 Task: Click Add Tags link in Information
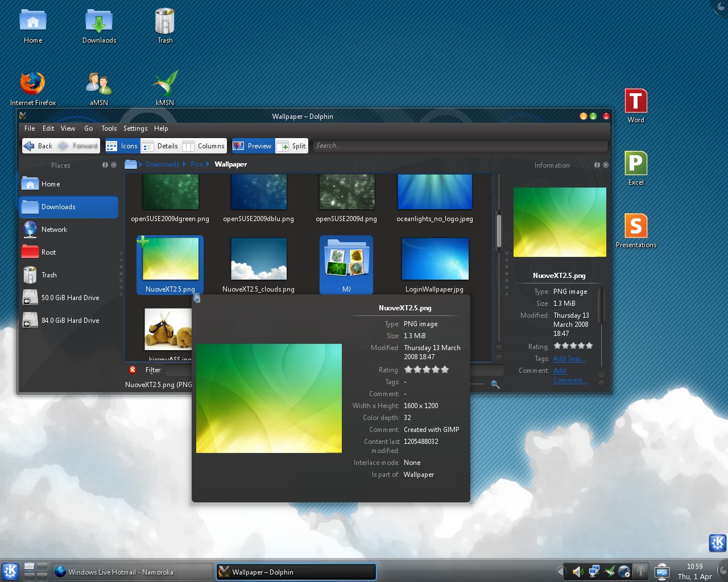(x=569, y=359)
